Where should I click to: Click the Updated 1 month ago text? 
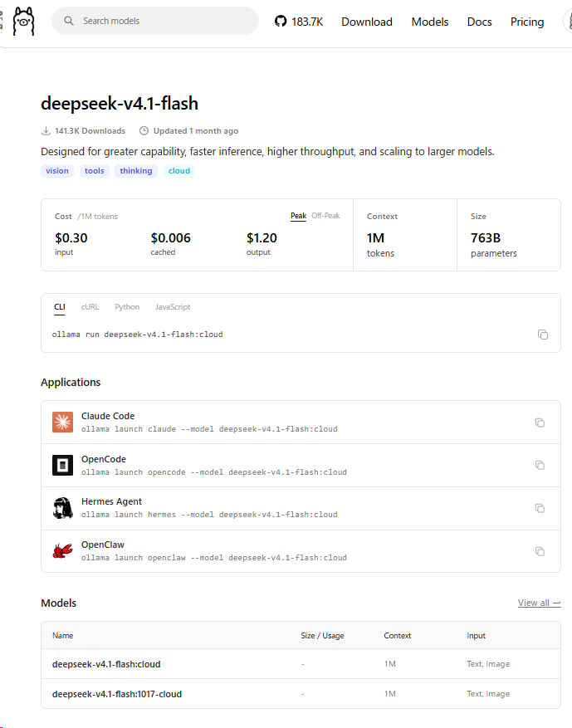[196, 131]
